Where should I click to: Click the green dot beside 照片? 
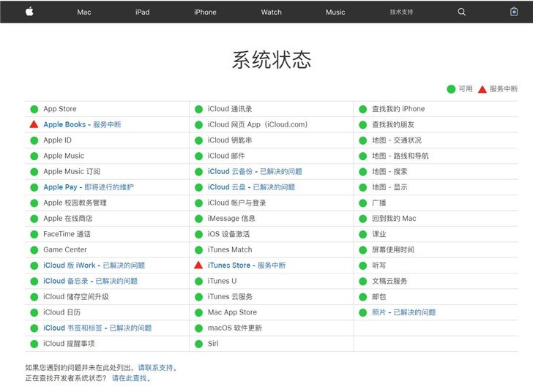click(x=362, y=312)
